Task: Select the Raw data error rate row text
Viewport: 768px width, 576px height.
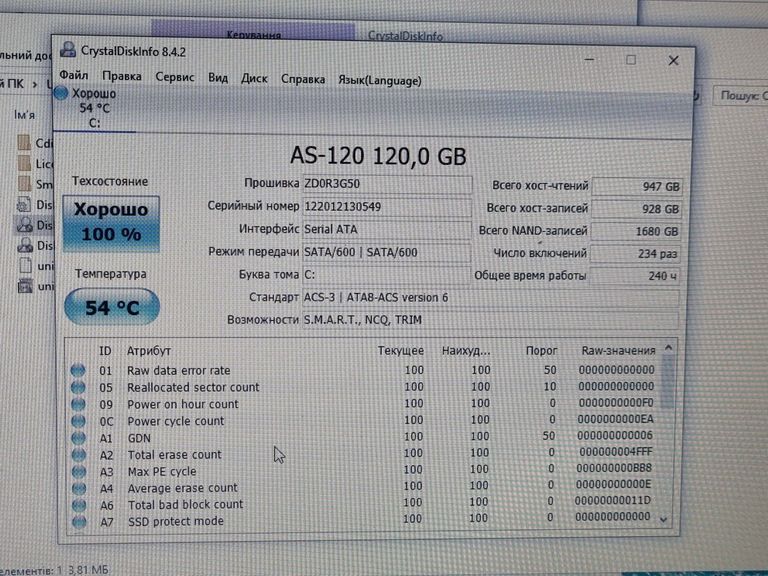Action: 178,370
